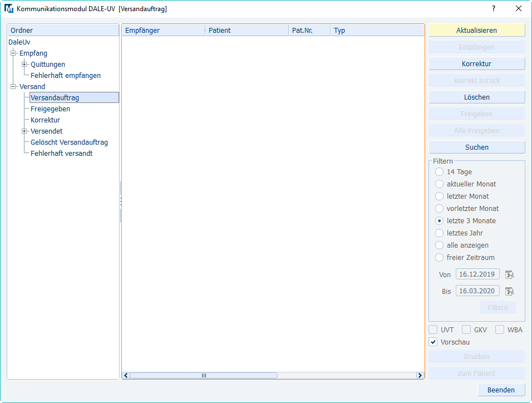The width and height of the screenshot is (532, 403).
Task: Open the Freigegeben folder
Action: 50,109
